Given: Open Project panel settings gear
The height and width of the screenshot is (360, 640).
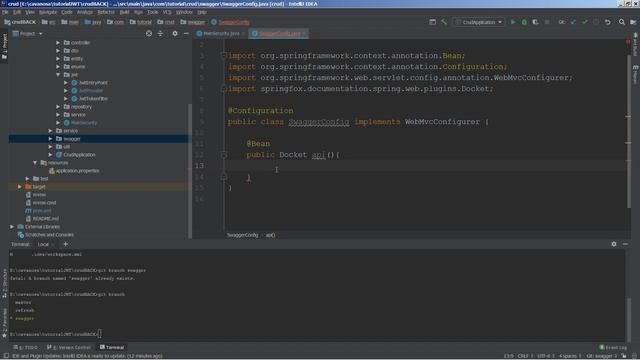Looking at the screenshot, I should pos(175,33).
